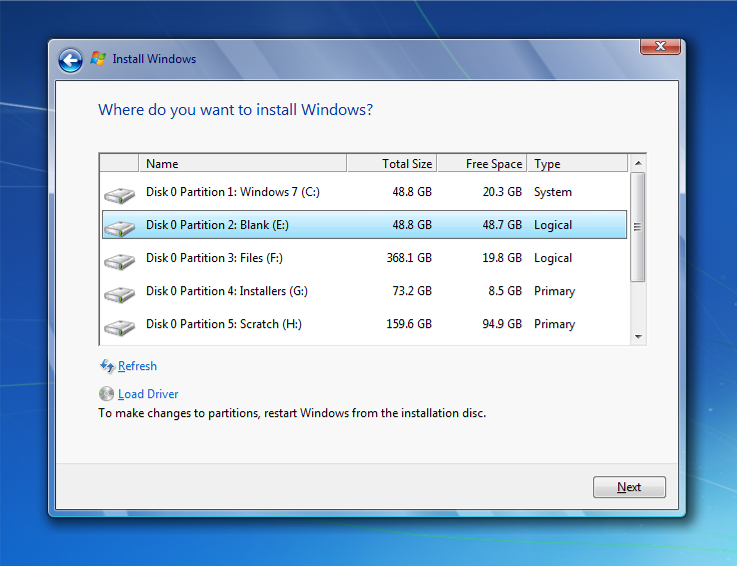Click the 48.7 GB free space value
This screenshot has width=737, height=566.
pyautogui.click(x=502, y=225)
